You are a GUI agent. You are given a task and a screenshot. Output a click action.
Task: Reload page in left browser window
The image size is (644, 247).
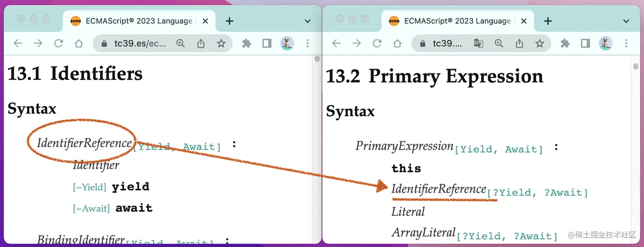pos(58,43)
